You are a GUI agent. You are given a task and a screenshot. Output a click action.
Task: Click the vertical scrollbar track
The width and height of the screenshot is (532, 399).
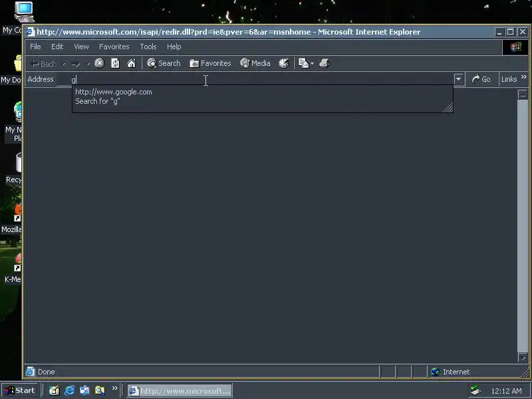(x=523, y=225)
